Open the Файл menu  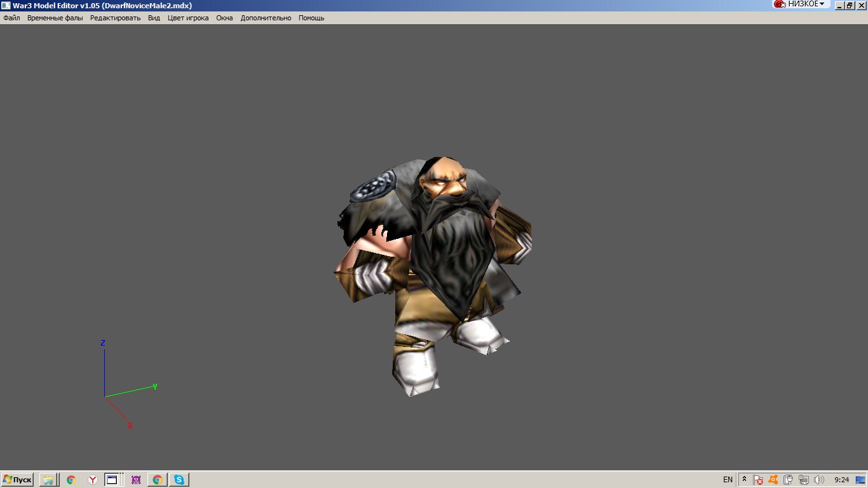click(11, 18)
